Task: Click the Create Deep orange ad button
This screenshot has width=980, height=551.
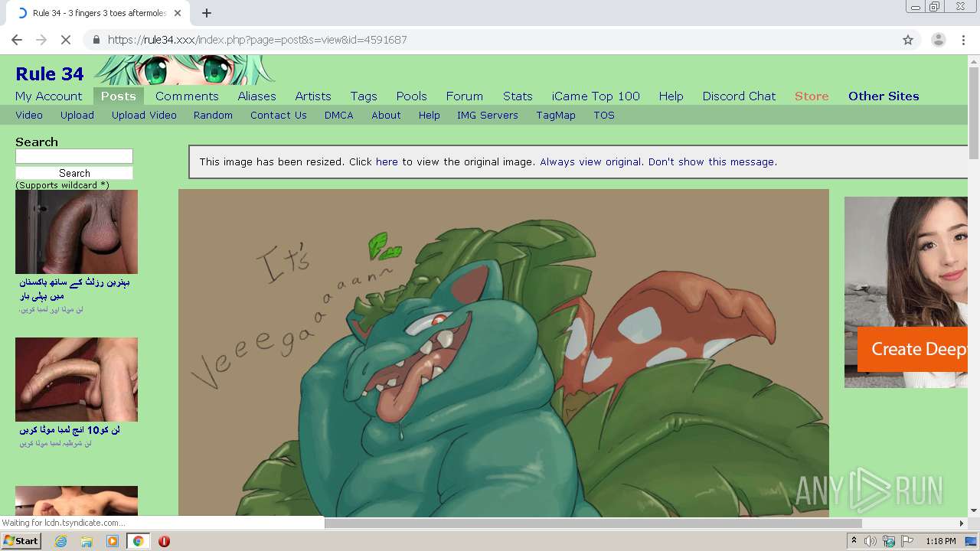Action: 913,349
